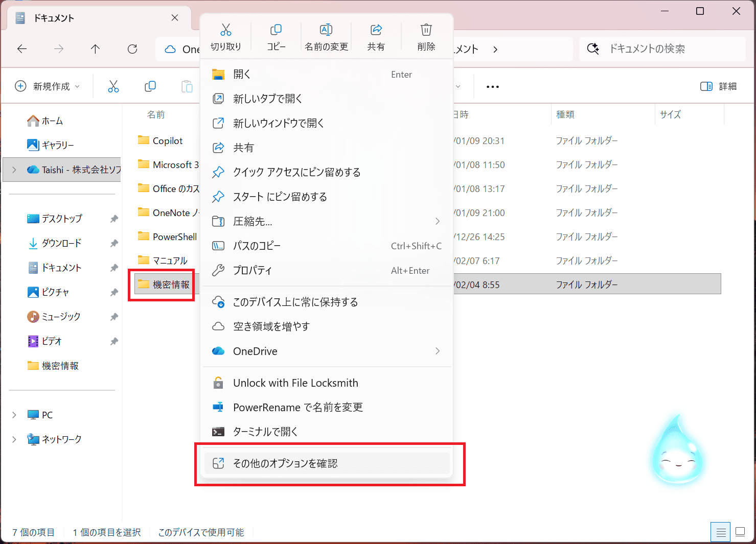756x544 pixels.
Task: Open ピクチャ in quick access
Action: 48,292
